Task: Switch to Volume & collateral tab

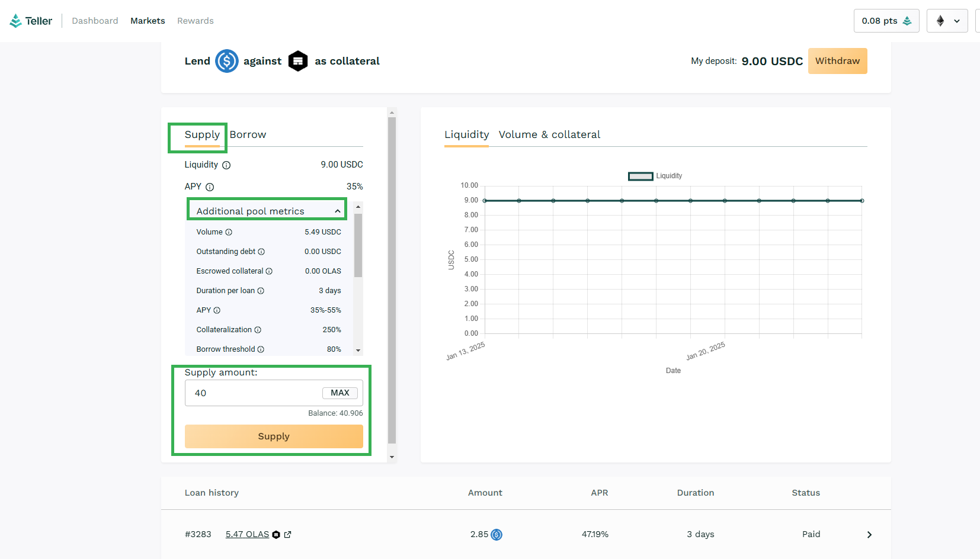Action: [549, 134]
